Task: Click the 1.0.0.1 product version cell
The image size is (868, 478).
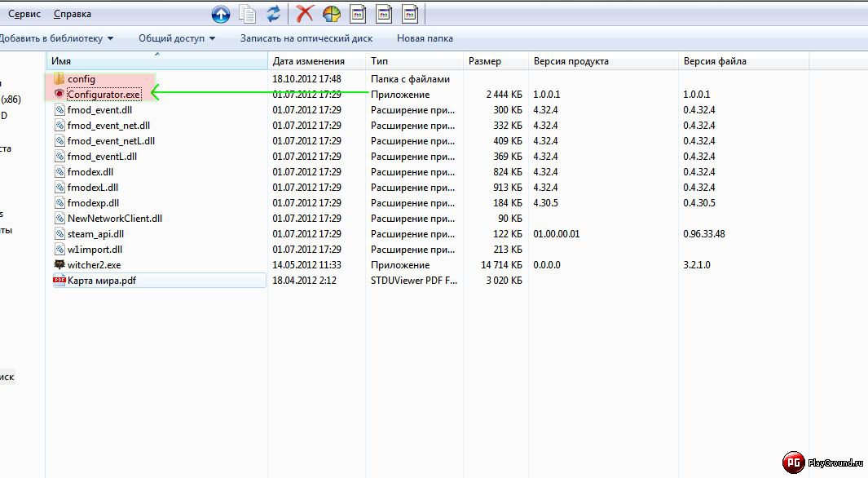Action: (546, 95)
